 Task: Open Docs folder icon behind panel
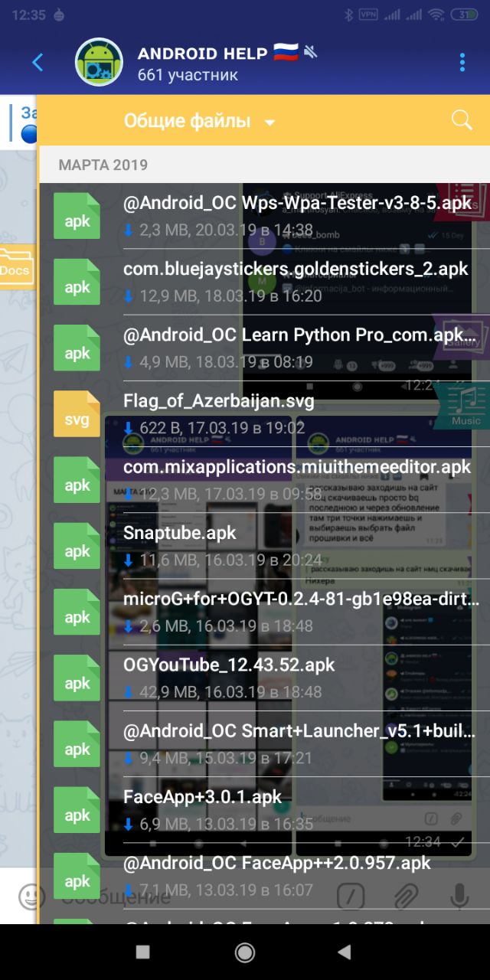tap(17, 266)
